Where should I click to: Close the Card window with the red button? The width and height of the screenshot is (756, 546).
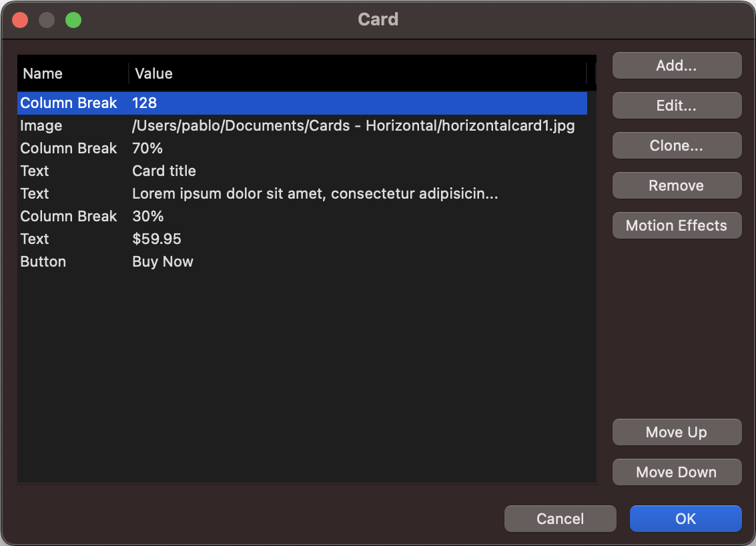point(20,20)
